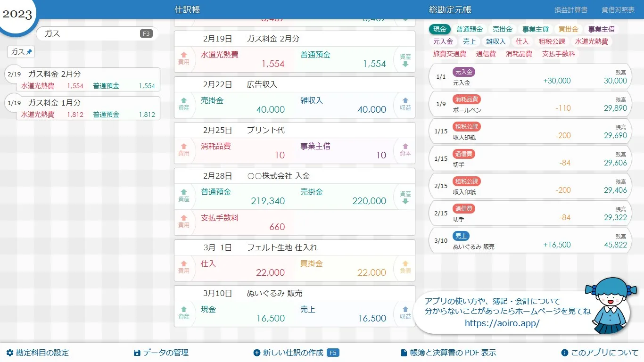Create a new entry via 新しい仕訳の作成
Viewport: 644px width, 362px height.
[296, 353]
